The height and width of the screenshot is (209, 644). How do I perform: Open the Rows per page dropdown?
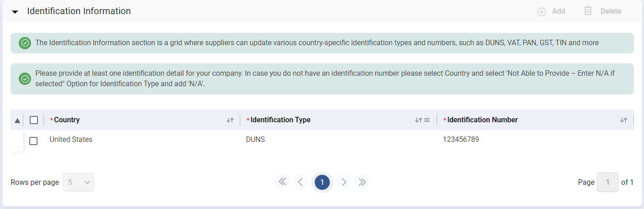79,182
